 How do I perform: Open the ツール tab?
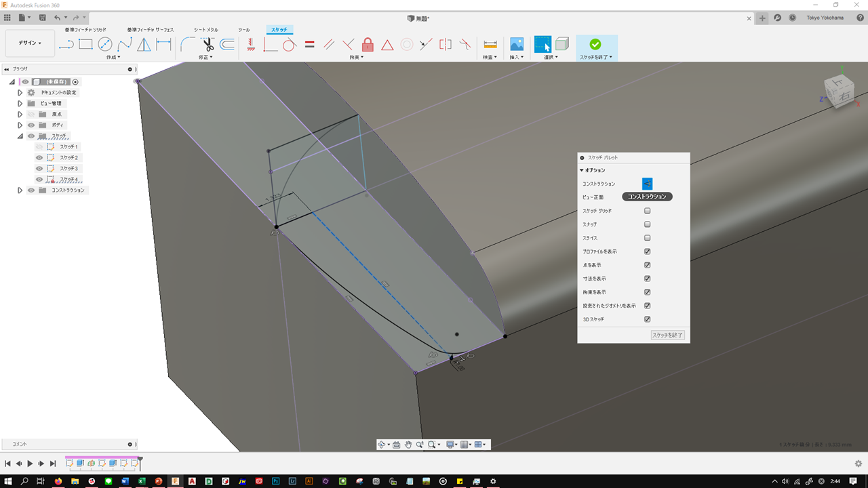point(243,30)
